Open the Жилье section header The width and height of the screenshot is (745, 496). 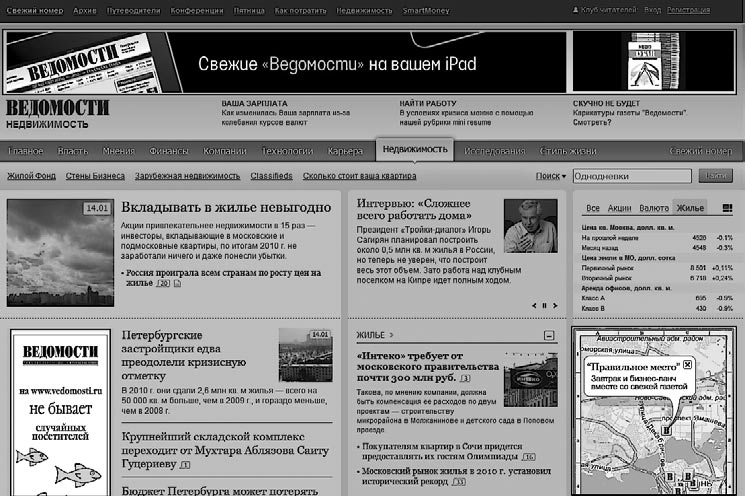tap(375, 335)
